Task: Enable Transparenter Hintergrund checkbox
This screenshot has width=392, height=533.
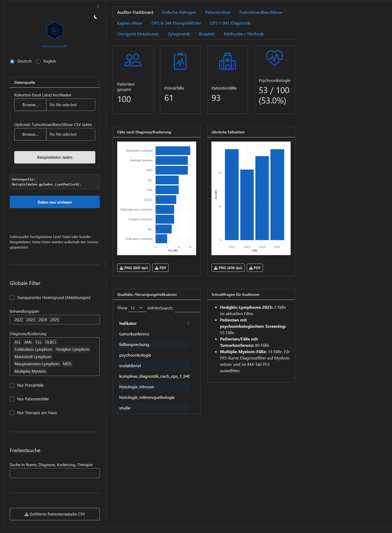Action: point(12,297)
